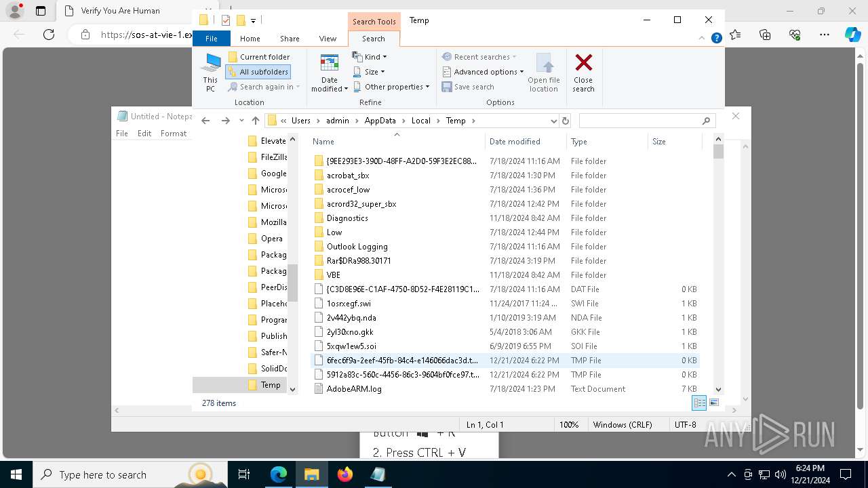Open Search again in dropdown
Screen dimensions: 868x488
(264, 87)
